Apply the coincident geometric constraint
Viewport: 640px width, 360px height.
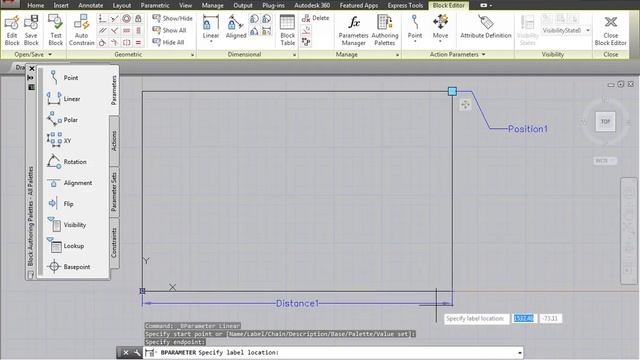coord(102,19)
